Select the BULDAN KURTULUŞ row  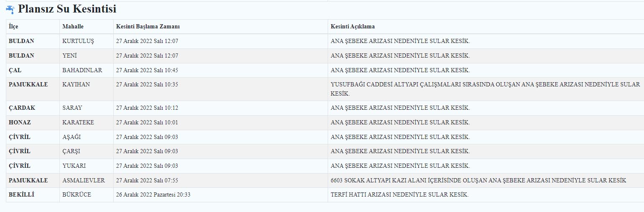(x=325, y=41)
